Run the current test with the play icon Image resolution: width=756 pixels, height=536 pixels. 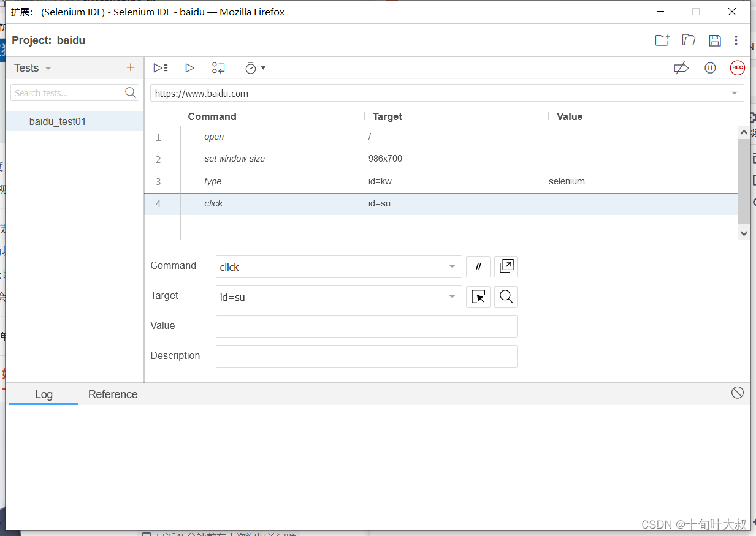pos(189,68)
